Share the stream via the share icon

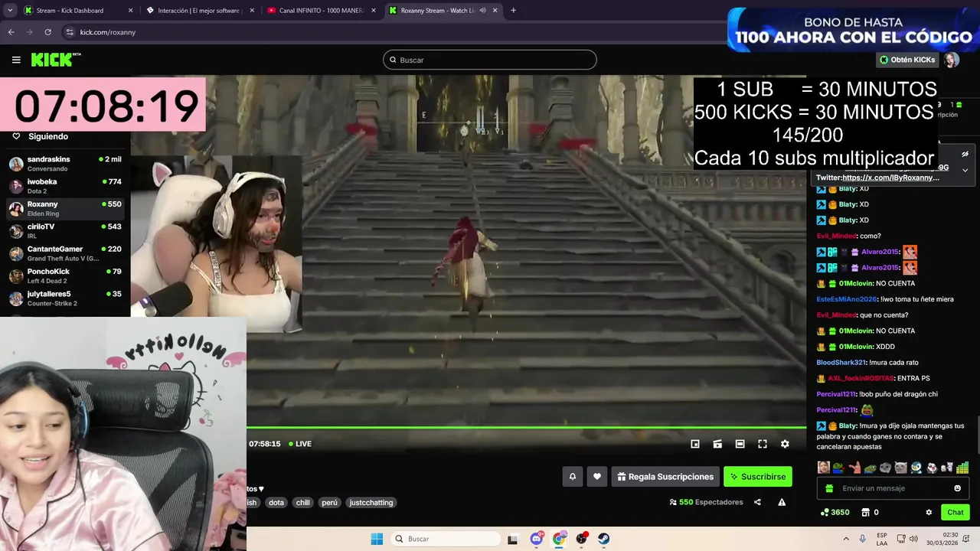[757, 502]
